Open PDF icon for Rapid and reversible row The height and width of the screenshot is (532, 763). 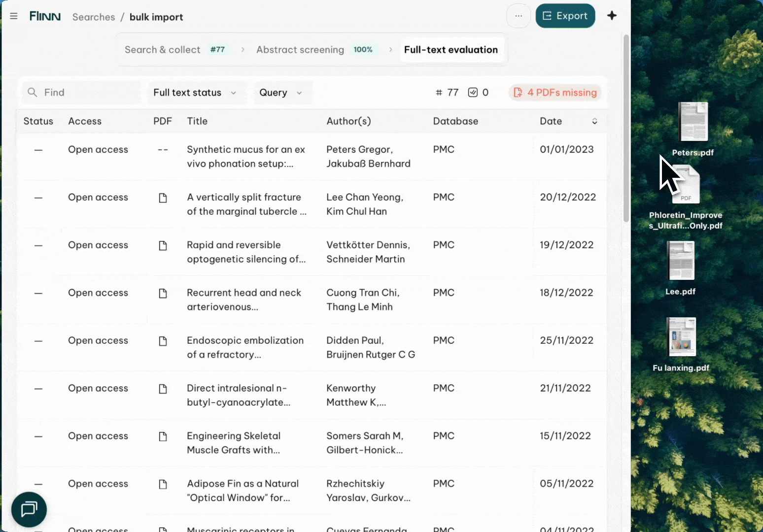click(163, 246)
